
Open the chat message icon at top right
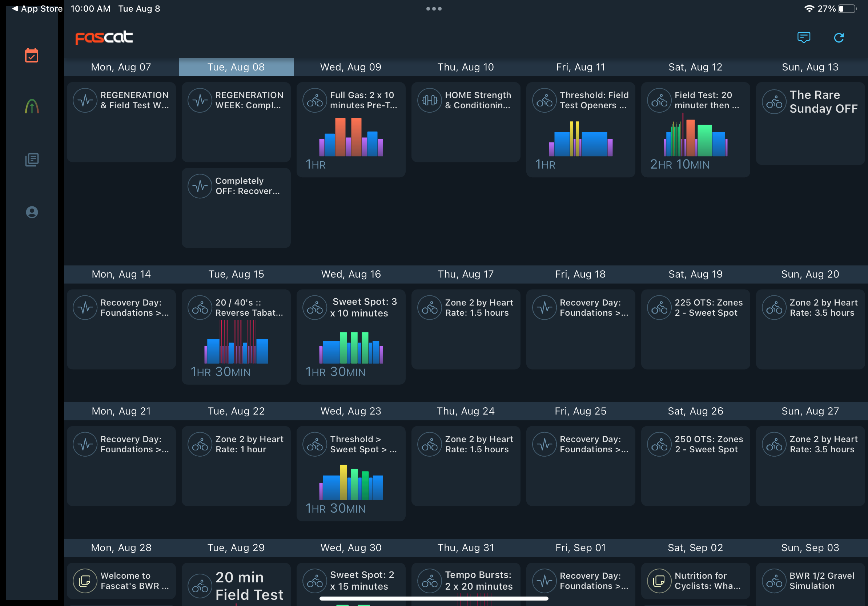point(803,37)
